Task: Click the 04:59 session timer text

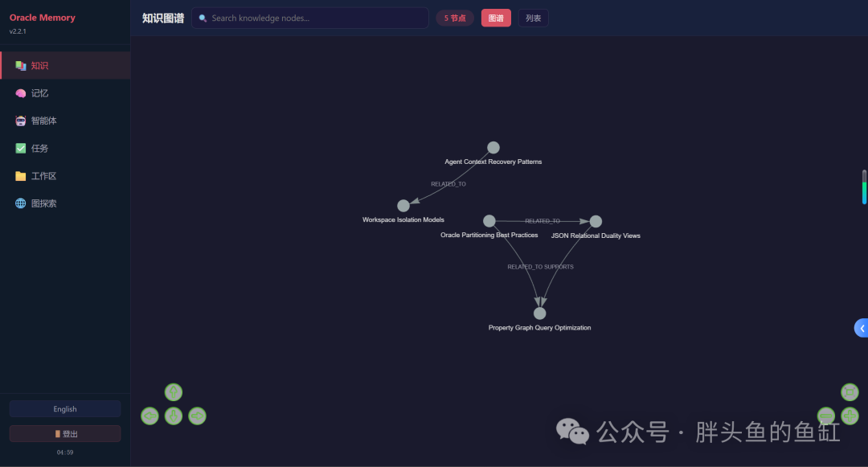Action: tap(65, 453)
